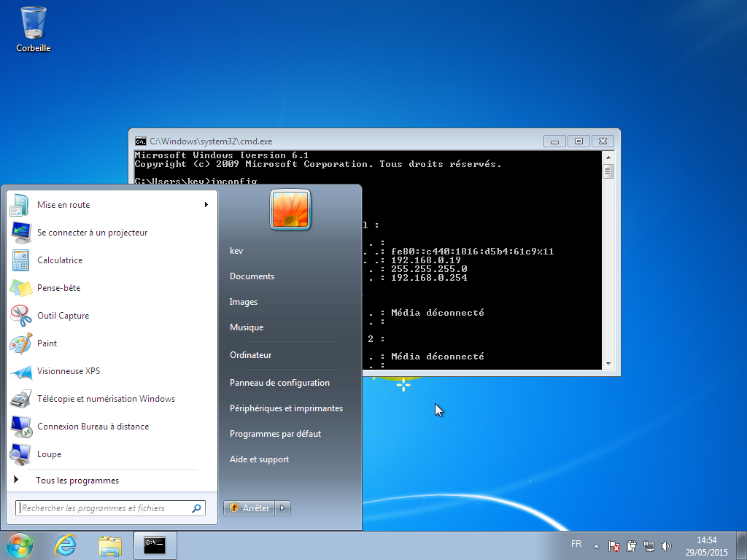
Task: Click the user account flower picture
Action: click(290, 209)
